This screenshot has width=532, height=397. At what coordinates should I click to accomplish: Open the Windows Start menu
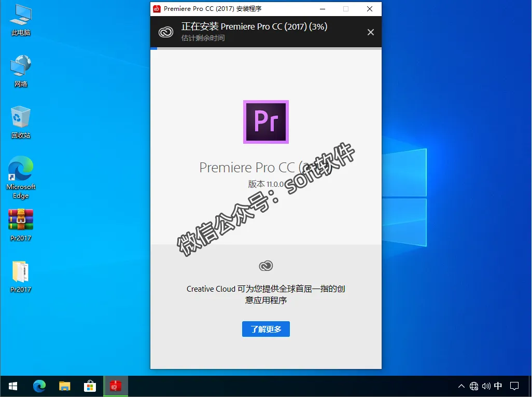[13, 386]
